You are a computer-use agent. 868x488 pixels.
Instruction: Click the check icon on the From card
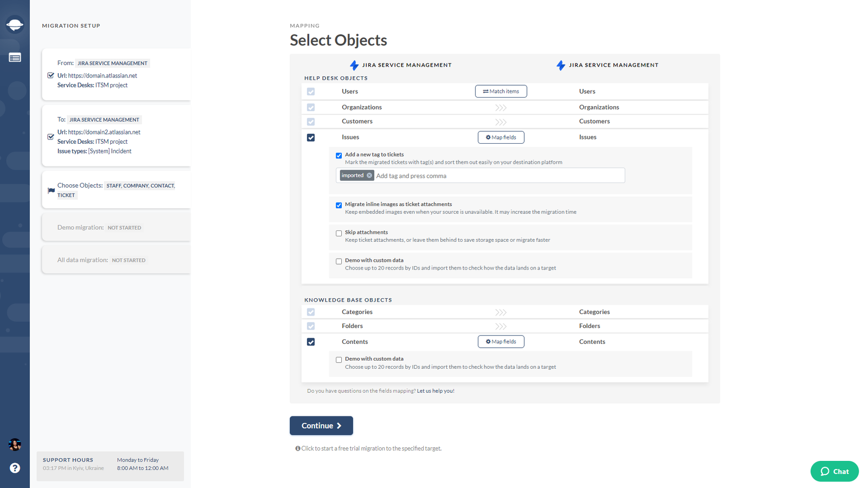pos(50,75)
